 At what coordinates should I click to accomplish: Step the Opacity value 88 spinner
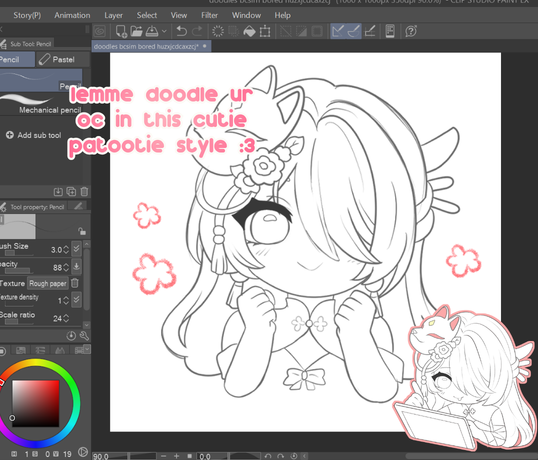coord(66,267)
